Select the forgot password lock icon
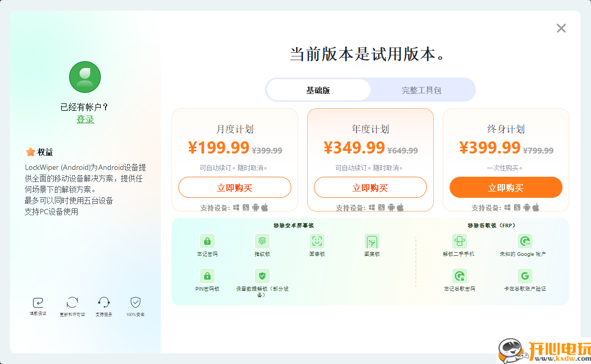 pos(207,241)
